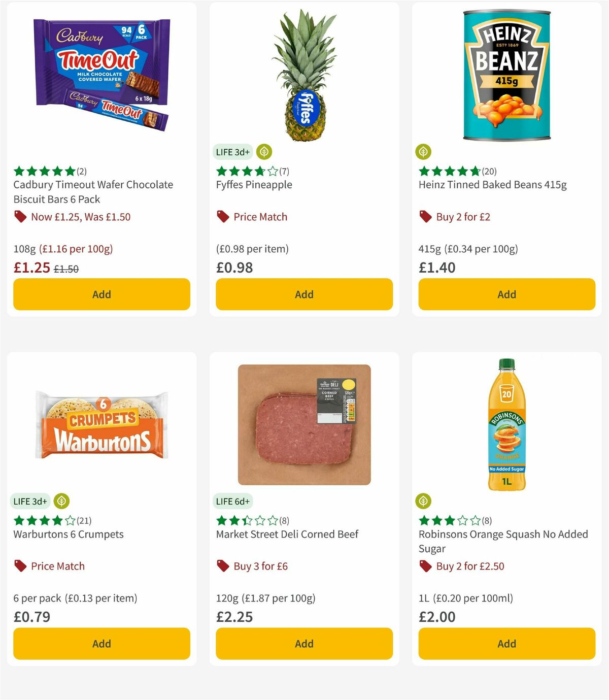Screen dimensions: 609x700
Task: Click the tag icon beside Now £1.25, Was £1.50
Action: click(x=19, y=217)
